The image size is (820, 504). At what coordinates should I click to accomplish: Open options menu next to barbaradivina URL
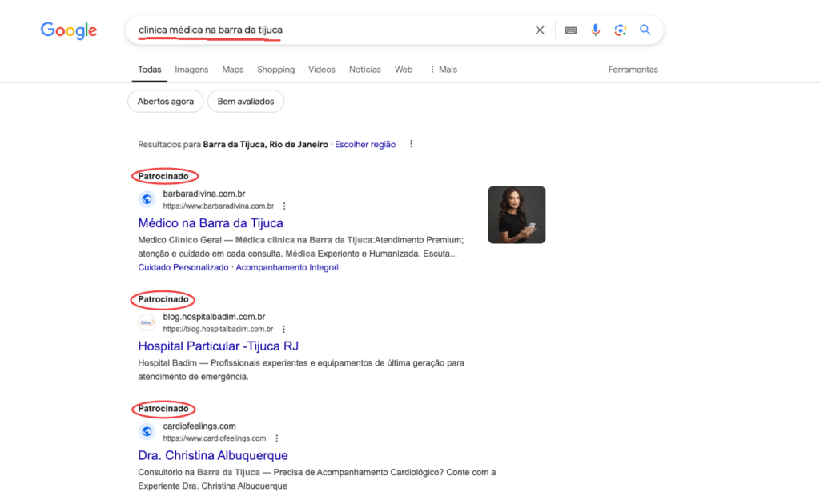tap(284, 206)
